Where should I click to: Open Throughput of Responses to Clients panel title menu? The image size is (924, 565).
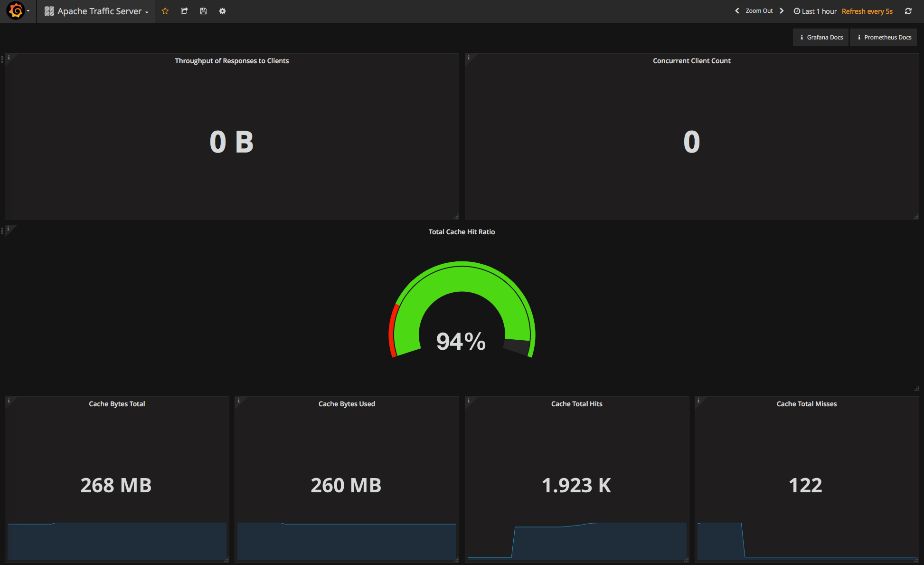[x=232, y=61]
